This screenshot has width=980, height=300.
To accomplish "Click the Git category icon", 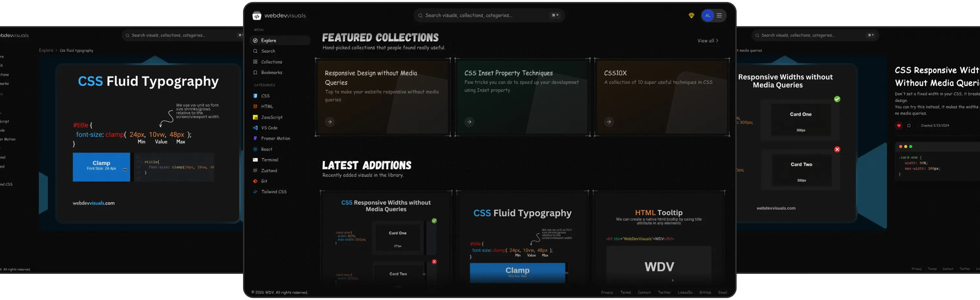I will 255,181.
